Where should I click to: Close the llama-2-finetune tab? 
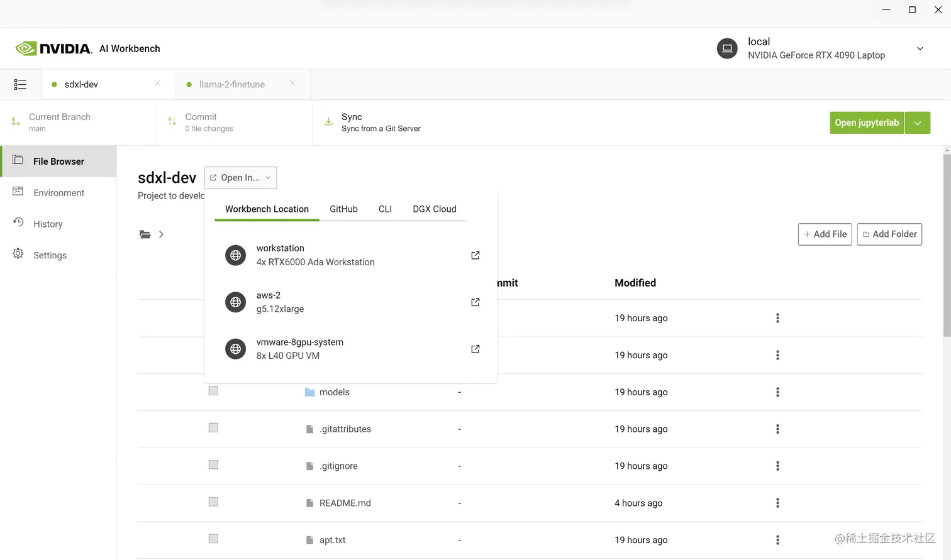click(x=292, y=83)
